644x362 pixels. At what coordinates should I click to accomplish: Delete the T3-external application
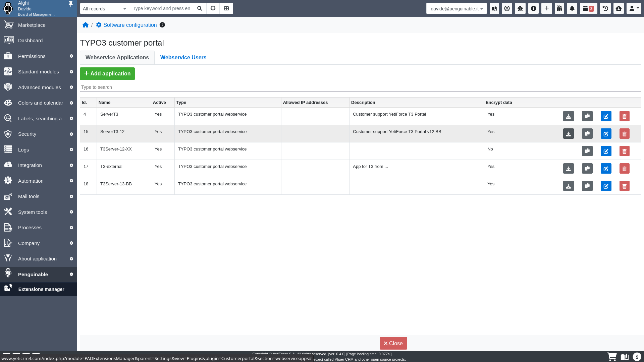[x=624, y=169]
